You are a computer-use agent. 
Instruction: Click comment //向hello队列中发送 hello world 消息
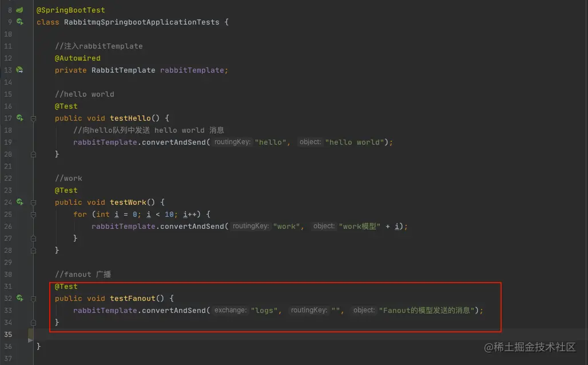coord(149,130)
